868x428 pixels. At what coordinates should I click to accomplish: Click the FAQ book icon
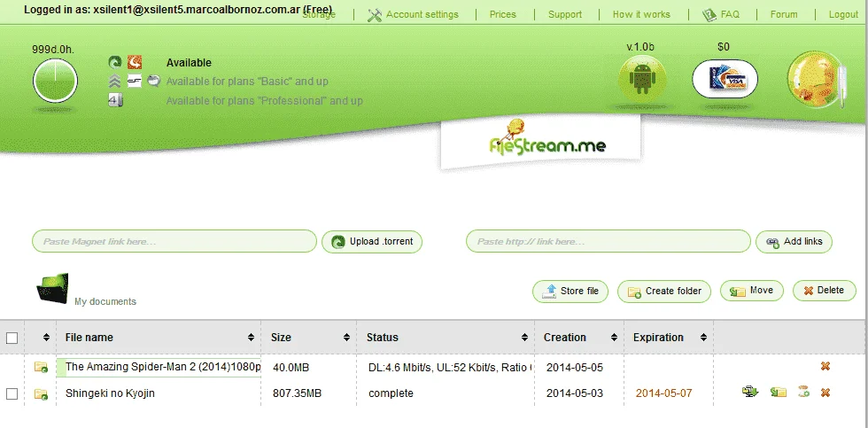coord(709,15)
